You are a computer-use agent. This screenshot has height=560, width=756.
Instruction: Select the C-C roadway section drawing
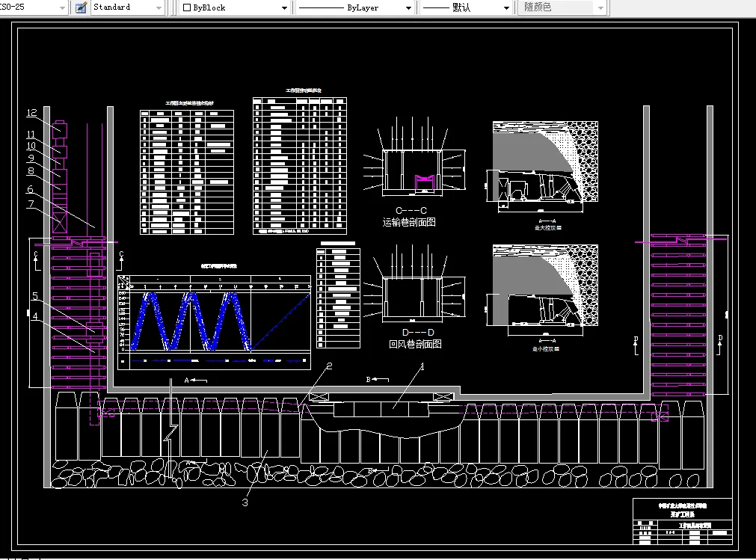pos(414,156)
